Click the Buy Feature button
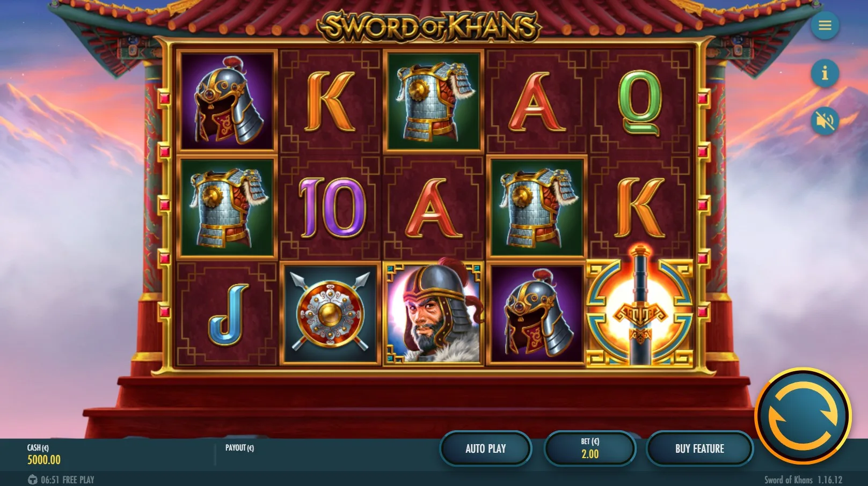 699,448
